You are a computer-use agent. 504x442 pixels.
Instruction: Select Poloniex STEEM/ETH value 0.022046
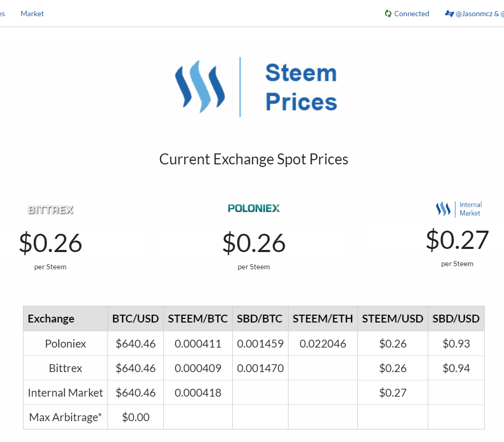click(323, 344)
